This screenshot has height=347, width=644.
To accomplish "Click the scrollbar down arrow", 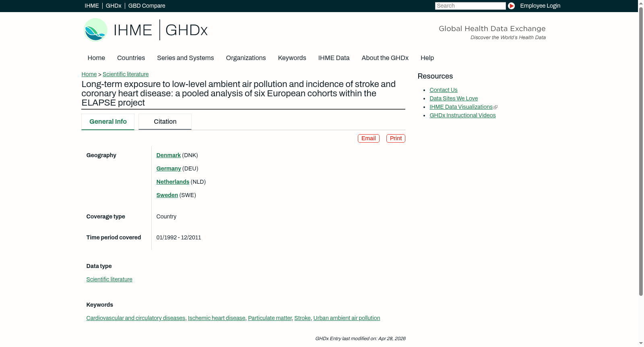I will pos(641,343).
